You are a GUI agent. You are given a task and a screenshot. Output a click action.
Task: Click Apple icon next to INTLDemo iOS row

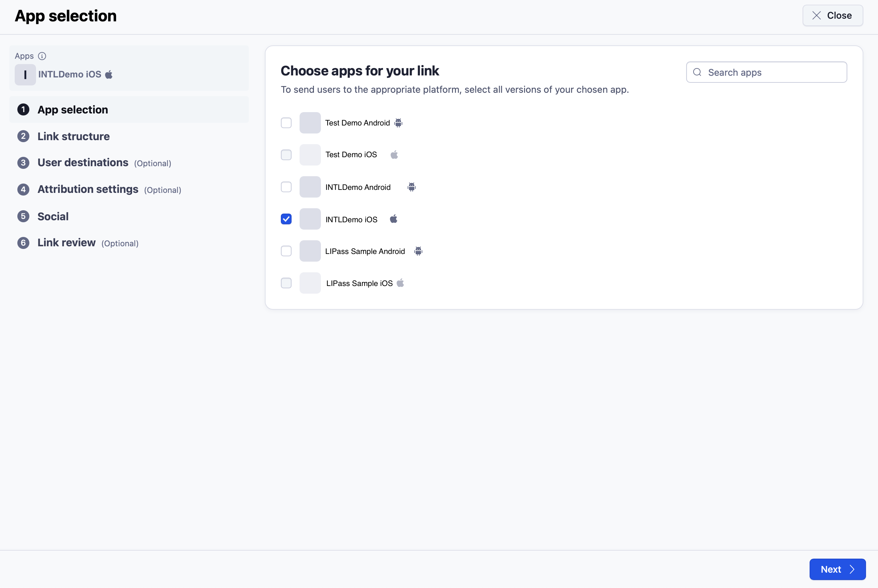[x=393, y=219]
